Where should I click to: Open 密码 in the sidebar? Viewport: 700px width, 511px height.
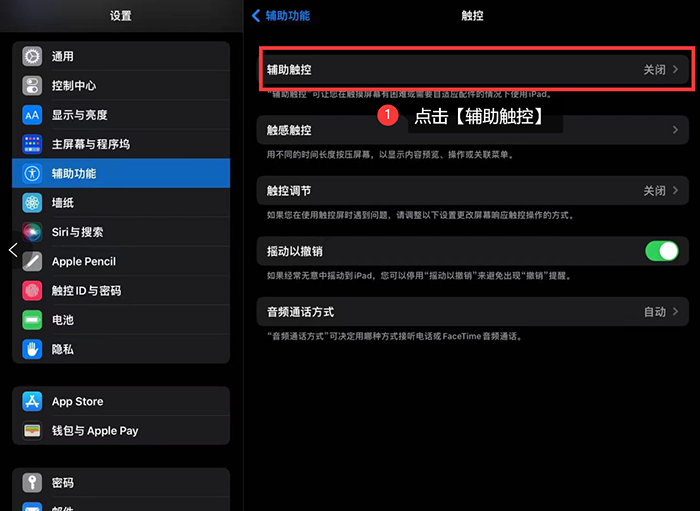121,483
